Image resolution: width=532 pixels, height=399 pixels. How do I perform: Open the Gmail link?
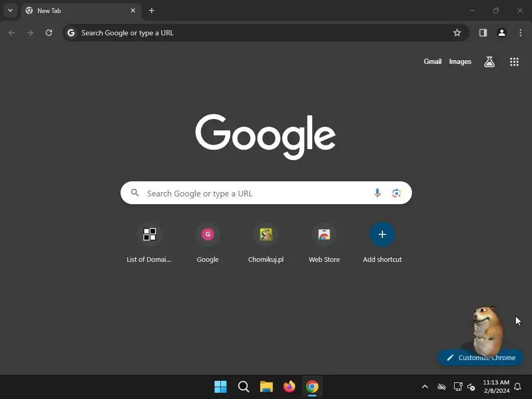click(433, 62)
